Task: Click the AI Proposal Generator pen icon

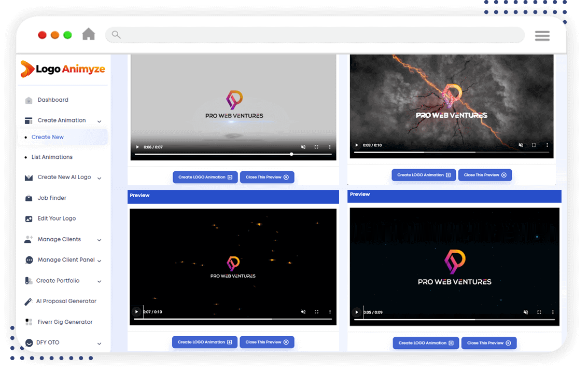Action: coord(29,302)
